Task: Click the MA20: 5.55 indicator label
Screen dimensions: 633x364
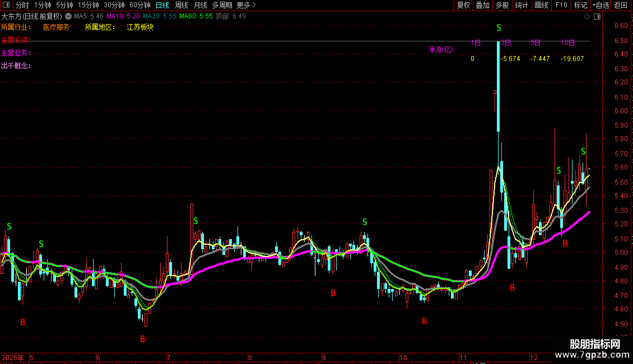Action: pos(160,17)
